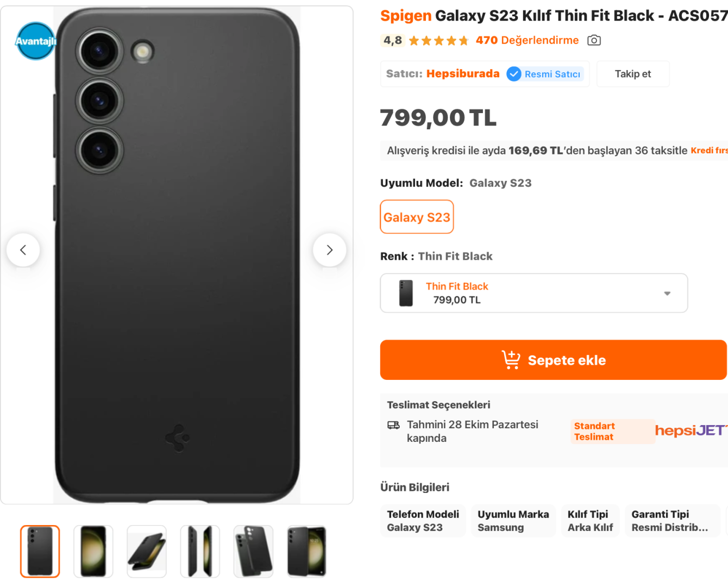The image size is (728, 587).
Task: Open the Hepsiburada seller link
Action: [x=463, y=74]
